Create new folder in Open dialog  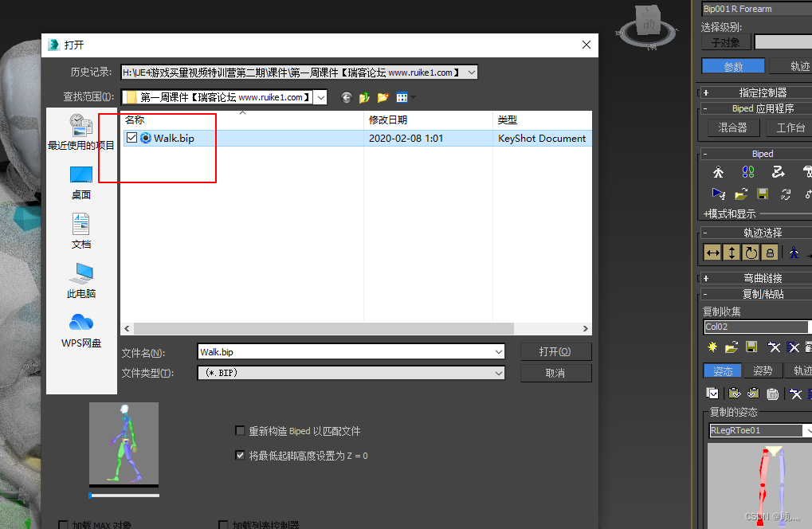(383, 97)
